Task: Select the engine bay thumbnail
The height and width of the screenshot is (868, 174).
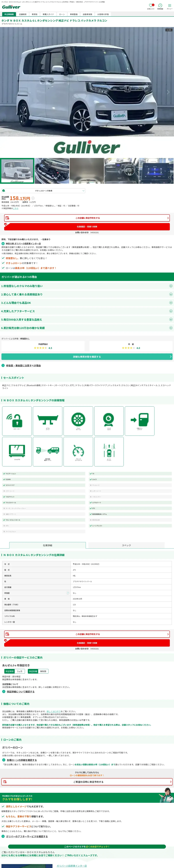Action: pyautogui.click(x=52, y=171)
